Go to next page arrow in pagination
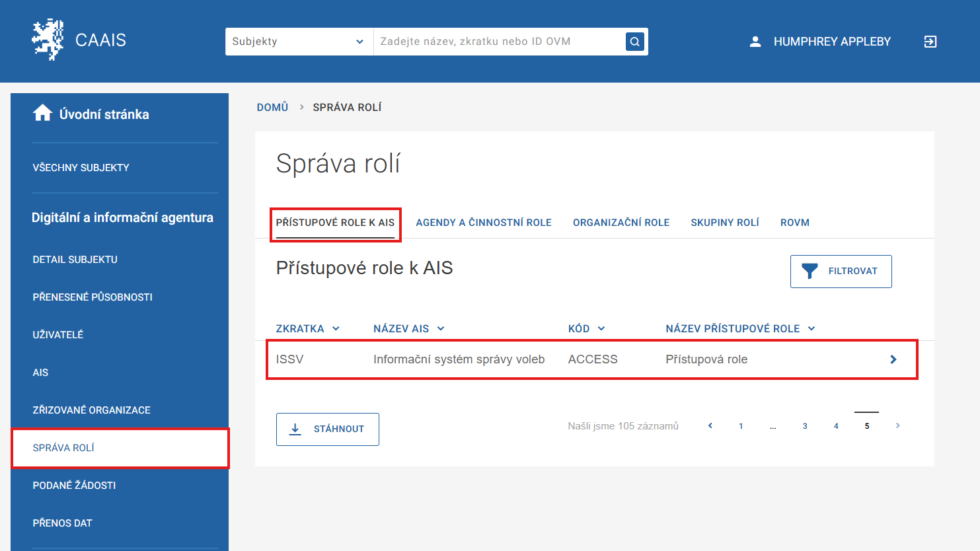980x551 pixels. click(897, 425)
